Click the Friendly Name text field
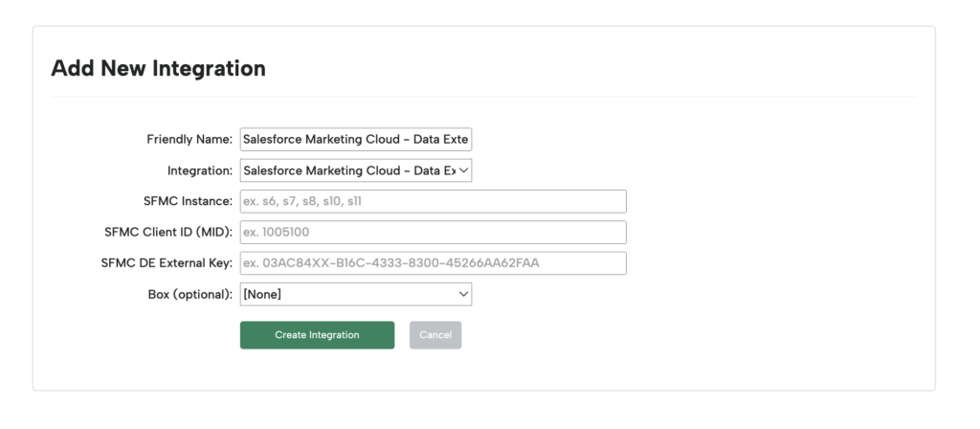 tap(356, 140)
